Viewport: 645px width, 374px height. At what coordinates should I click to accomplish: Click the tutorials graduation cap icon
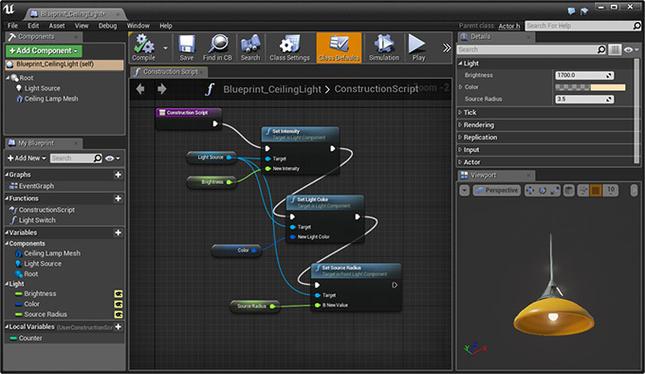(584, 11)
